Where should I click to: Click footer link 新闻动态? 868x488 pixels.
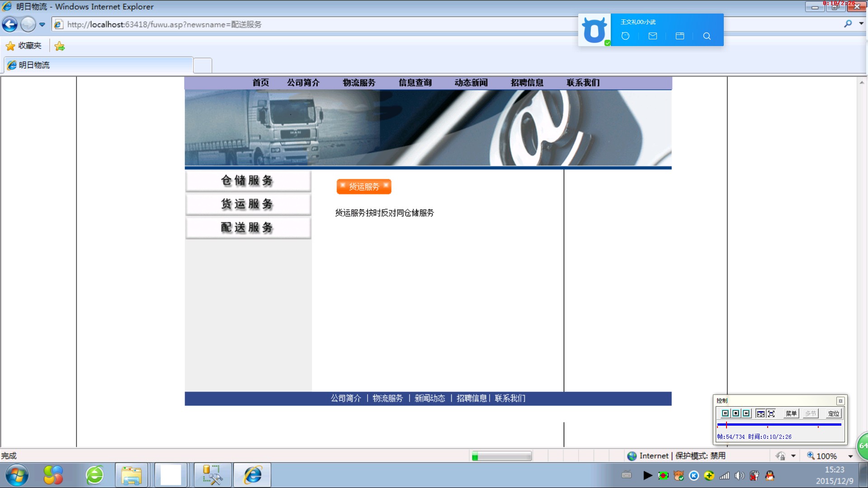pyautogui.click(x=430, y=399)
